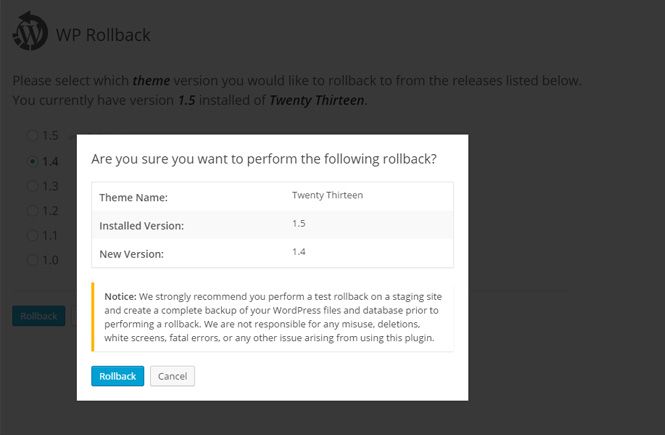This screenshot has width=665, height=435.
Task: Pick the 1.1 version radio option
Action: (x=32, y=235)
